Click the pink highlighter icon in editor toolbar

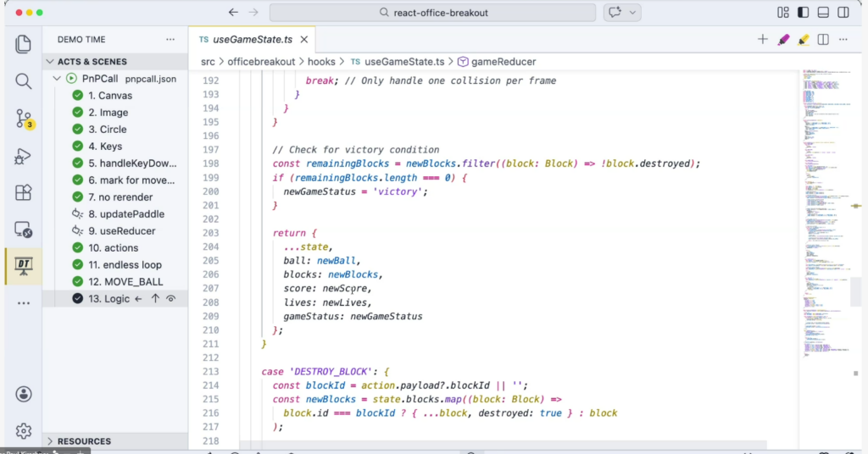pyautogui.click(x=783, y=40)
